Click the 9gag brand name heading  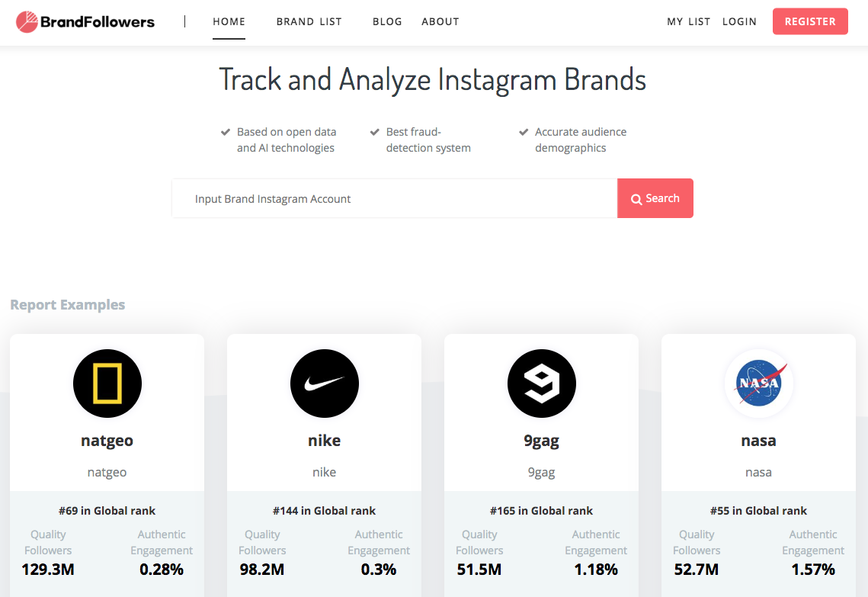tap(542, 441)
